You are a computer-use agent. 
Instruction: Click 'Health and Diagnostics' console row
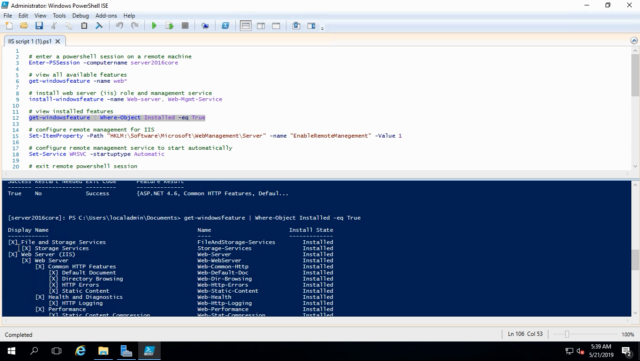tap(184, 297)
